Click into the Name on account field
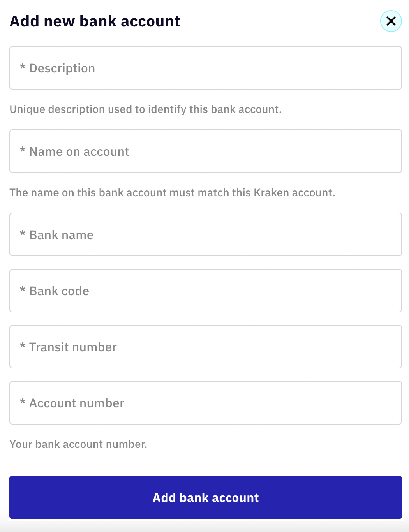409x532 pixels. (x=206, y=151)
